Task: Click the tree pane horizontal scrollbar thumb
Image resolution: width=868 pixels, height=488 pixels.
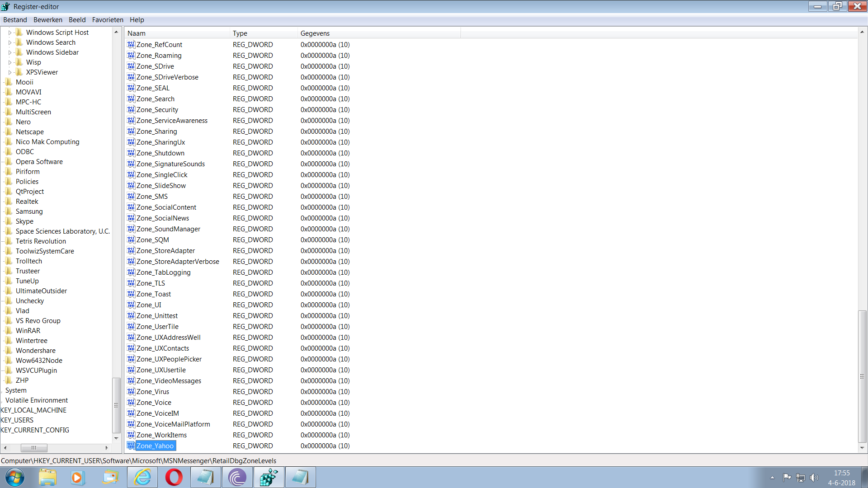Action: point(34,448)
